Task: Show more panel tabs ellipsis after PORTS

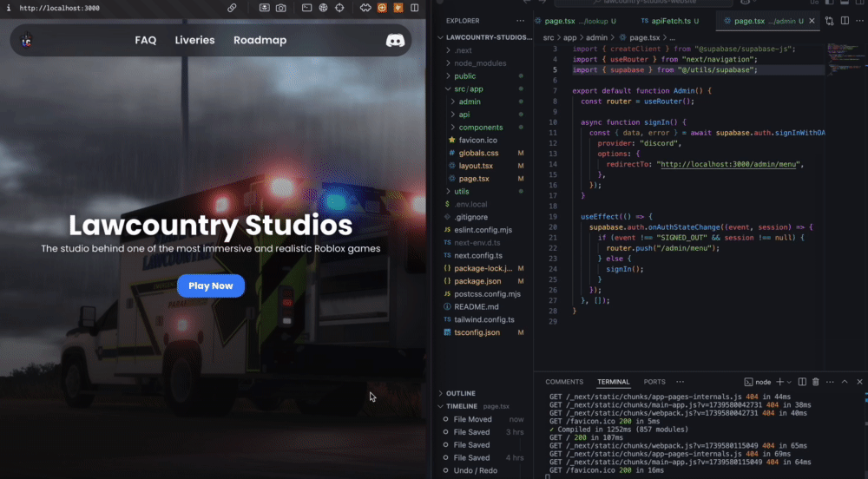Action: [x=680, y=382]
